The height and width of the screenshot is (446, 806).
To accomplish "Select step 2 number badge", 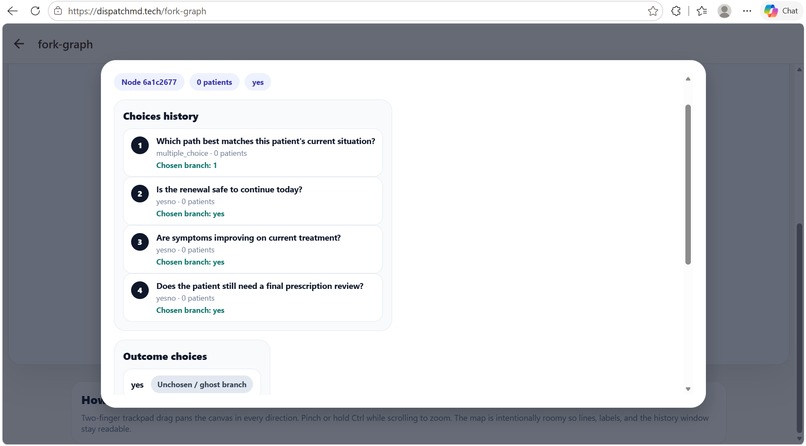I will 140,194.
